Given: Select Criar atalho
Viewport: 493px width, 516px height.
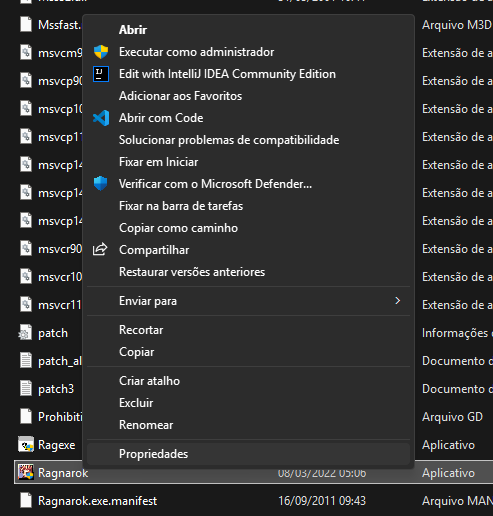Looking at the screenshot, I should [149, 381].
